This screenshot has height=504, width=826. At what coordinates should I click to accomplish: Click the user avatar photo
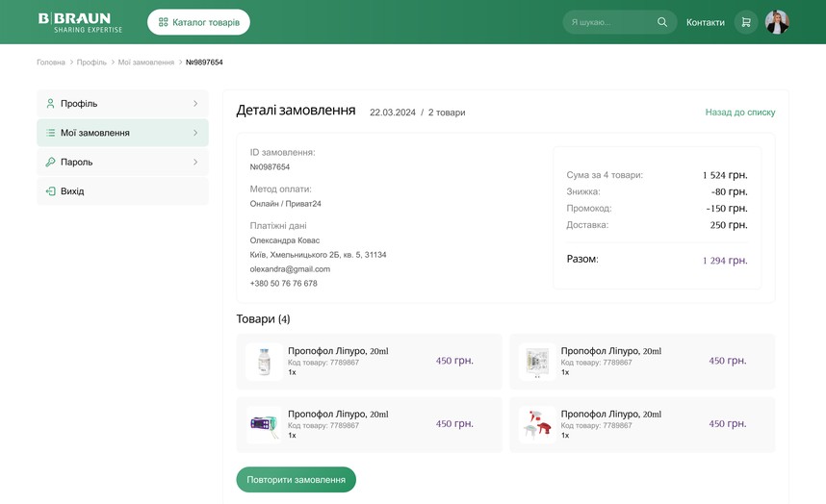coord(777,22)
